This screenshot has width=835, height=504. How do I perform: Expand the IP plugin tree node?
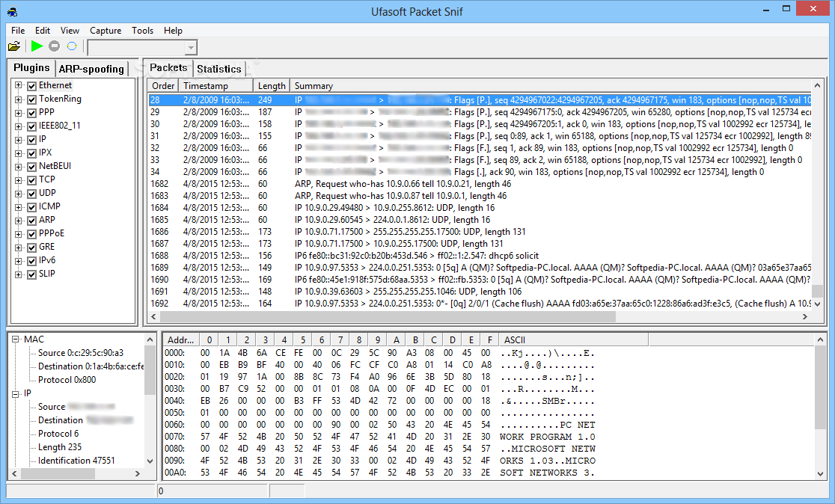tap(19, 139)
